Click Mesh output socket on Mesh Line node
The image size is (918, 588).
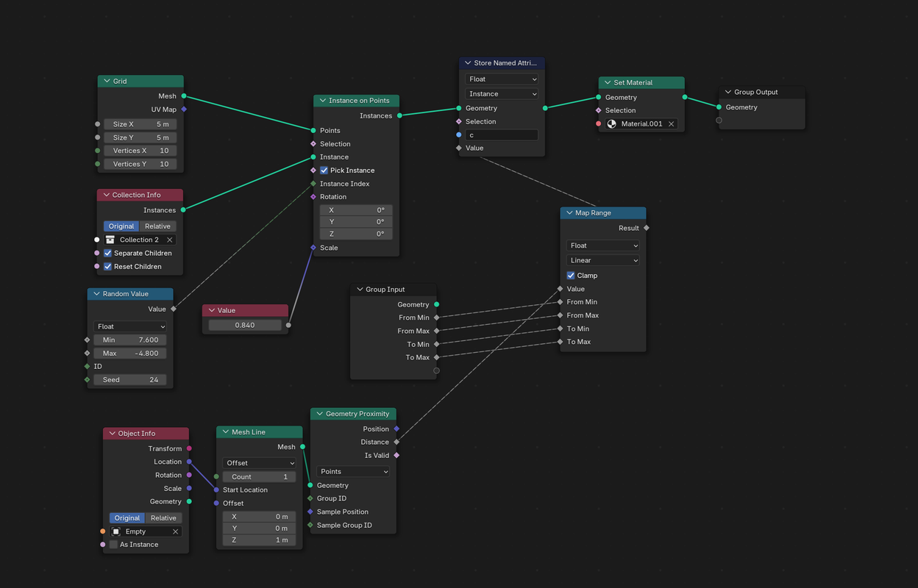302,447
